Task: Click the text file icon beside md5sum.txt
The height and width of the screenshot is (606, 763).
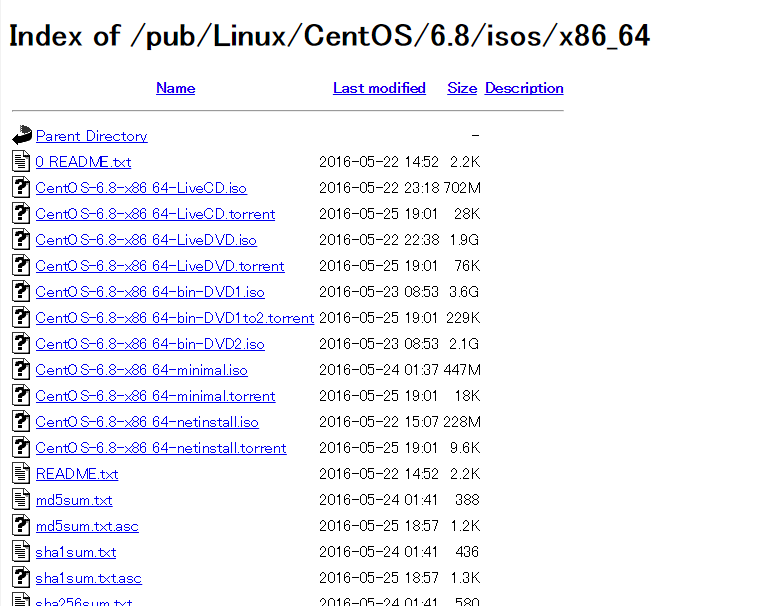Action: 20,499
